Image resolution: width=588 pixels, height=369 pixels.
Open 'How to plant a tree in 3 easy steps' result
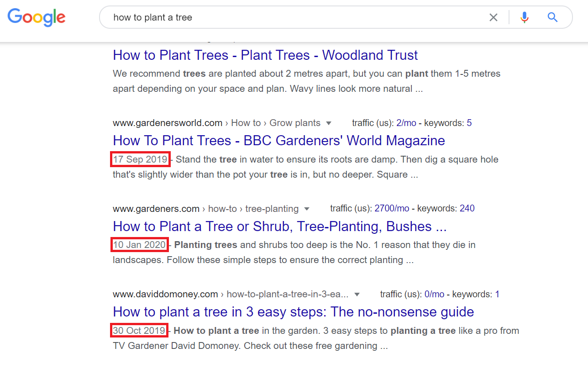[294, 312]
